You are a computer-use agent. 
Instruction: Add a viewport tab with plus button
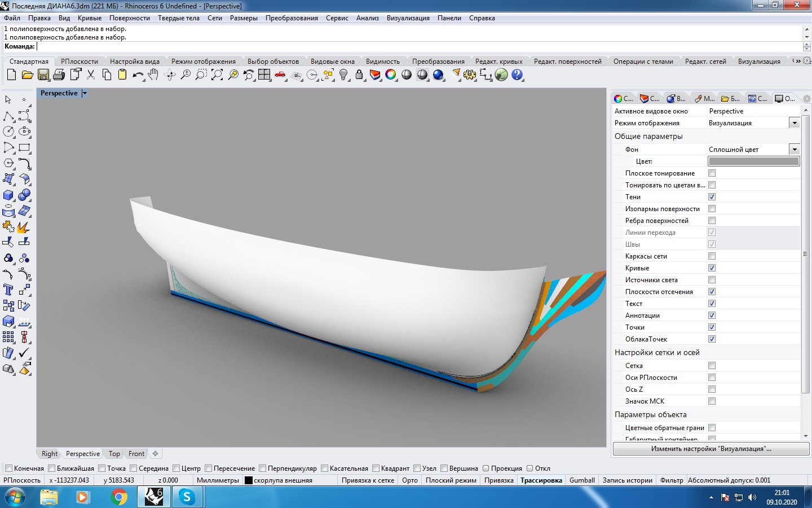pyautogui.click(x=155, y=453)
